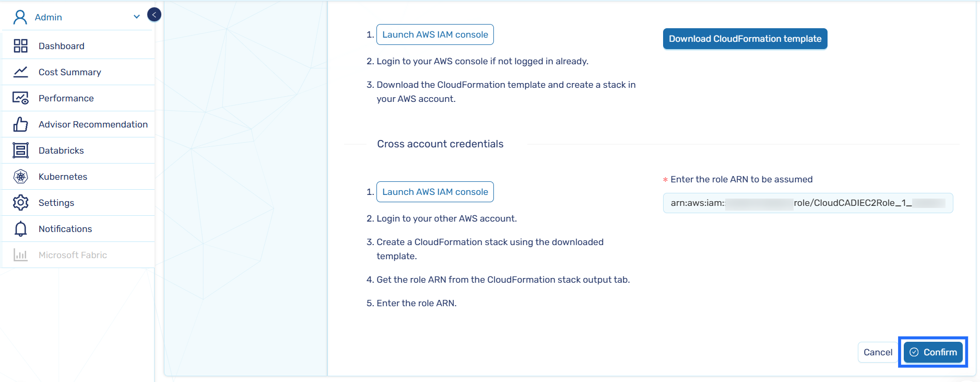
Task: Click the Notifications bell icon
Action: (20, 229)
